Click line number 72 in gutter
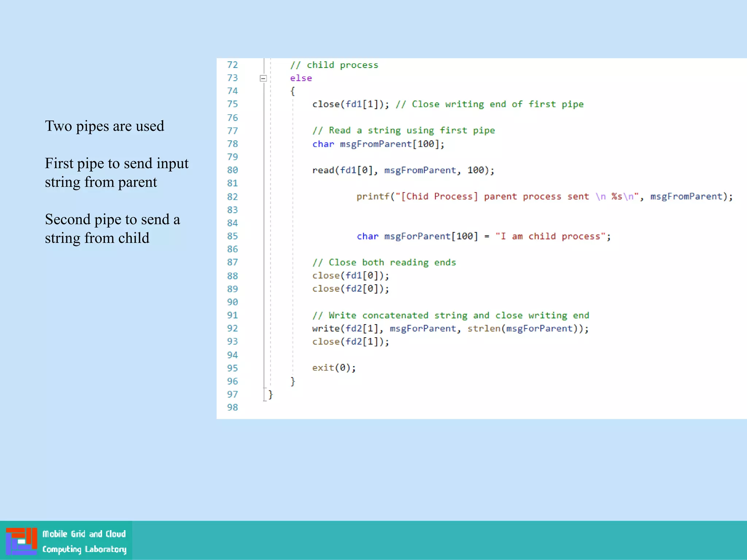This screenshot has width=747, height=560. 232,65
